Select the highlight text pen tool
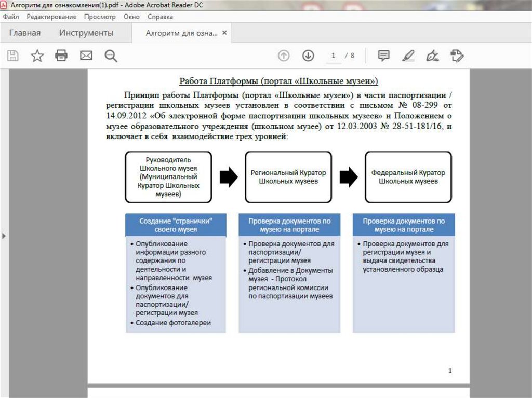The image size is (532, 398). click(408, 56)
